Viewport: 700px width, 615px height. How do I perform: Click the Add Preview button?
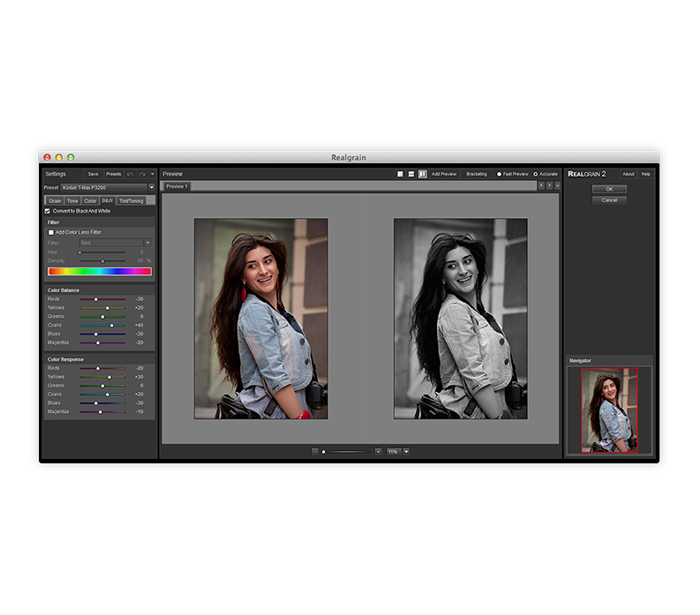click(x=444, y=174)
